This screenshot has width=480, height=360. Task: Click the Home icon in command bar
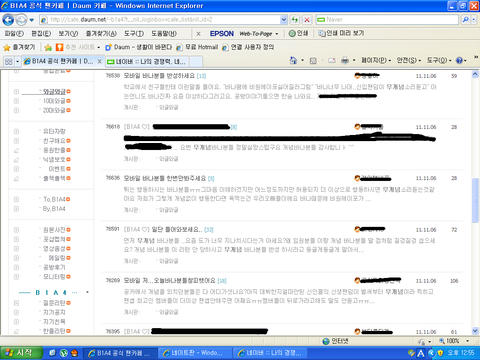(293, 61)
